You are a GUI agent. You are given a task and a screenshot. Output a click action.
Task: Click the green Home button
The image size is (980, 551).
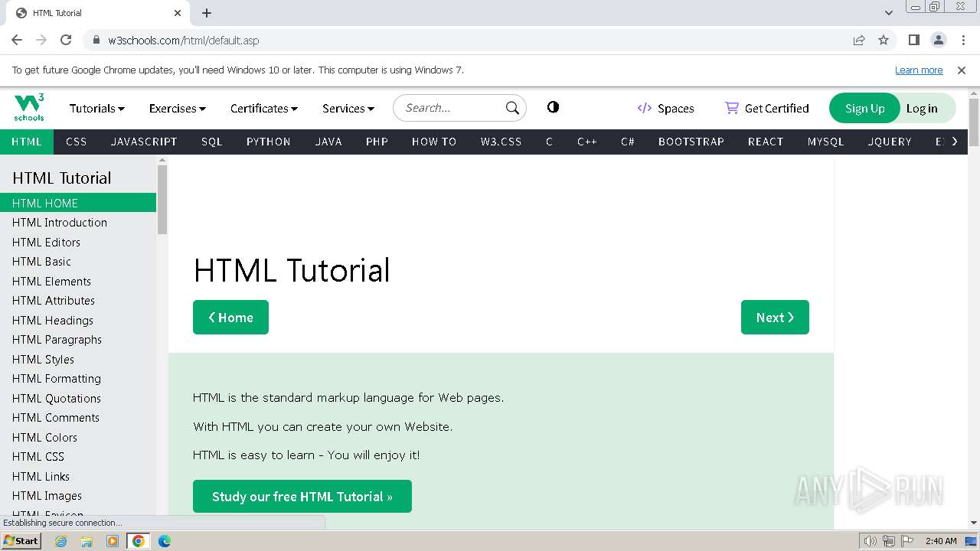pyautogui.click(x=230, y=317)
